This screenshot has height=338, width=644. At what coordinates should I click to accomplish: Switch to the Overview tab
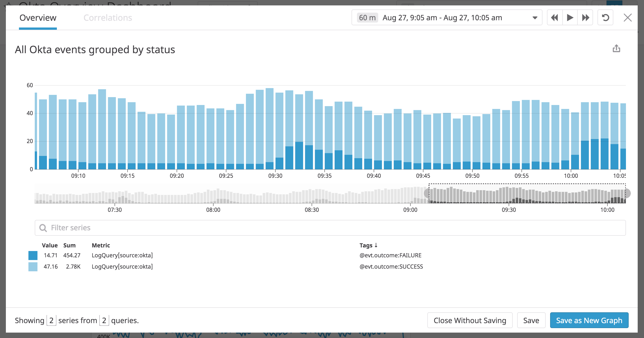[37, 18]
